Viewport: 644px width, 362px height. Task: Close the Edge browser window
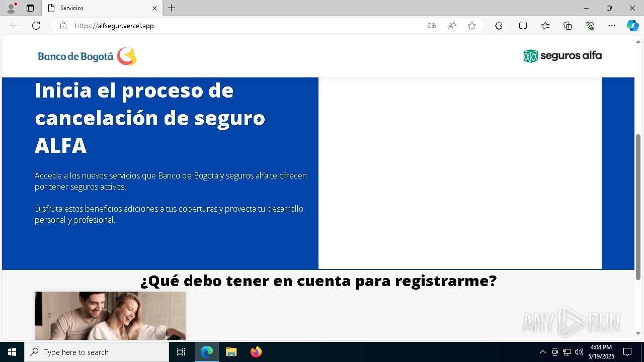[x=632, y=8]
